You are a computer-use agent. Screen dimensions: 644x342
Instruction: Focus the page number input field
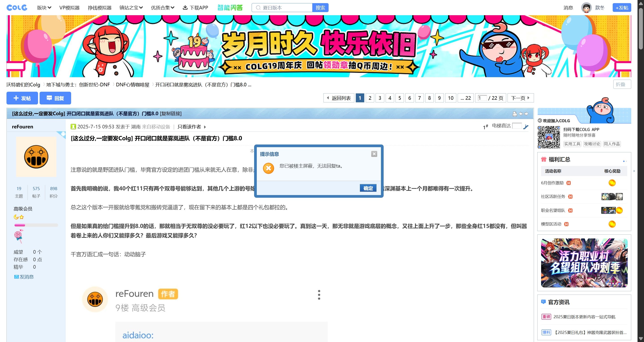[x=482, y=98]
